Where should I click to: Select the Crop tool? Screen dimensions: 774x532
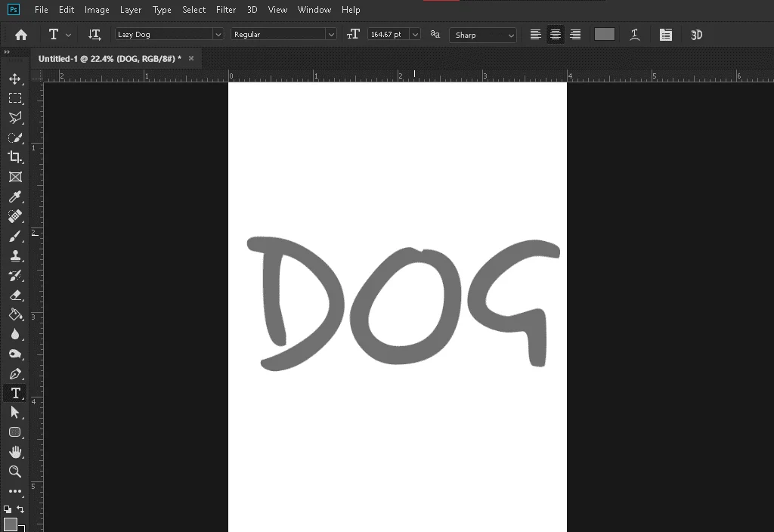[x=15, y=157]
